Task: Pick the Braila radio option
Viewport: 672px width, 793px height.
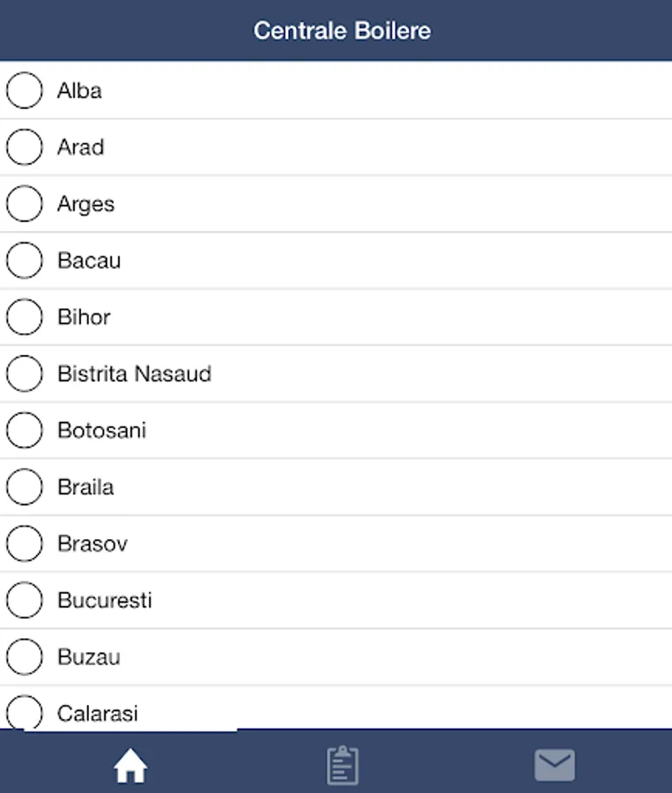Action: [x=25, y=487]
